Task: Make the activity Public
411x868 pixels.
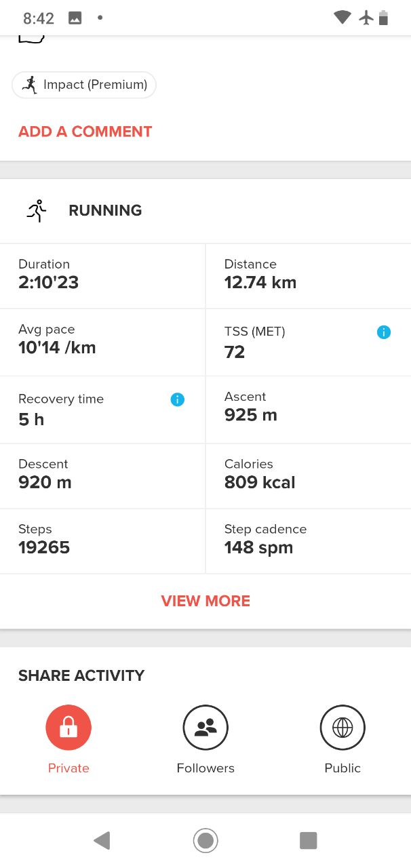Action: [342, 728]
